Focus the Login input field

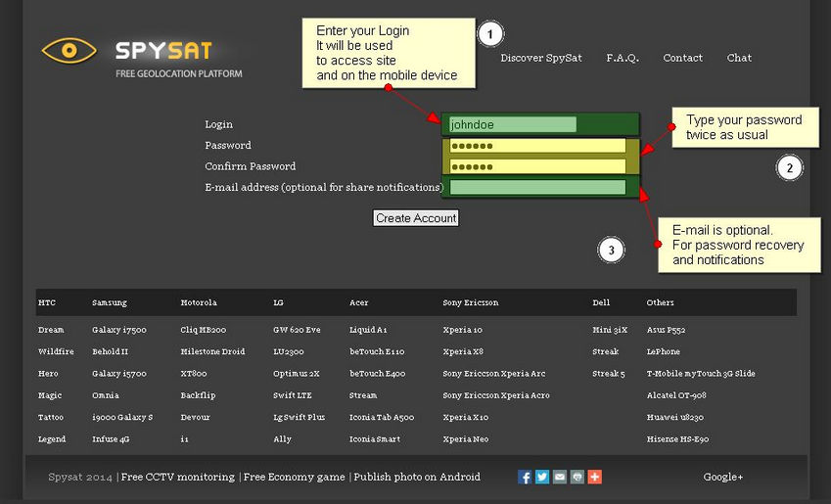coord(512,124)
